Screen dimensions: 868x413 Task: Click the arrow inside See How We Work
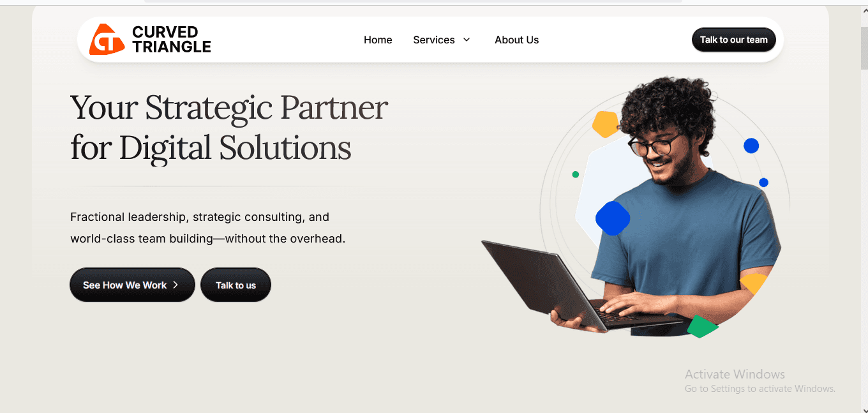tap(176, 285)
